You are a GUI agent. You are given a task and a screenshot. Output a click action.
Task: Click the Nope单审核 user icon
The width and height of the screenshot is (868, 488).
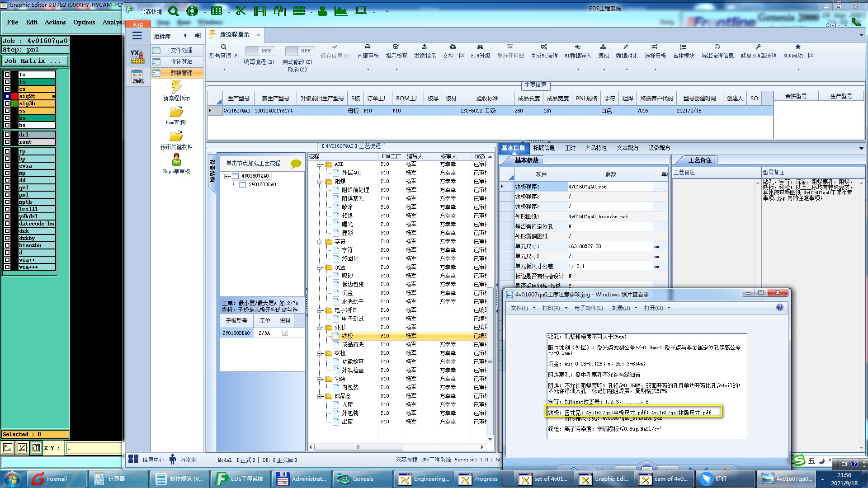(x=176, y=160)
